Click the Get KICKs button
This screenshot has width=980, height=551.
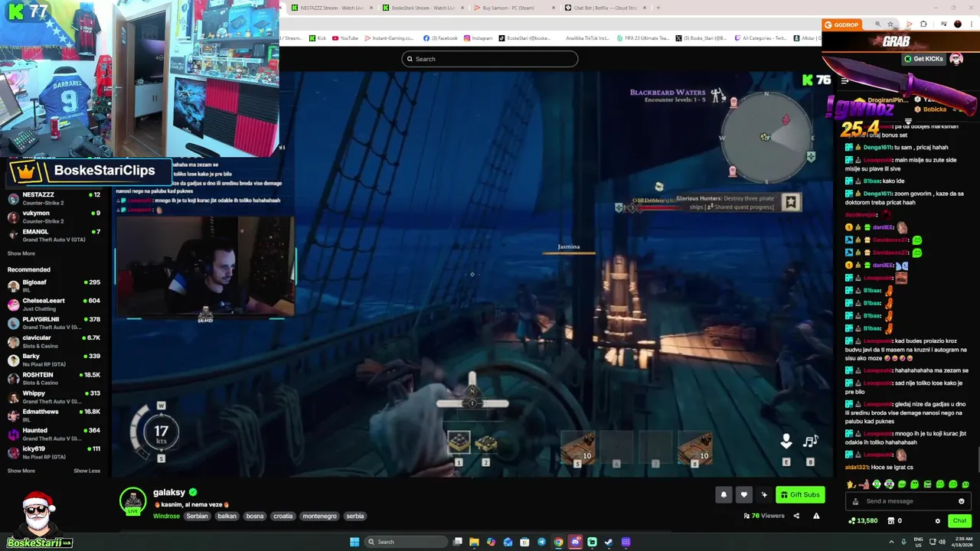tap(923, 59)
